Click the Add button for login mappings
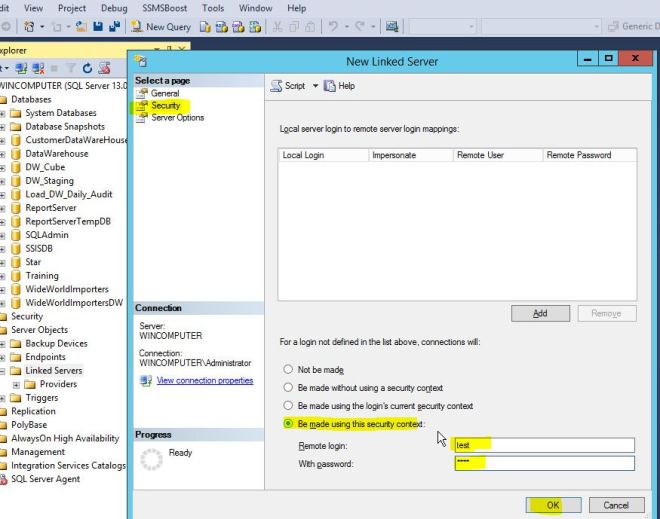 click(540, 313)
